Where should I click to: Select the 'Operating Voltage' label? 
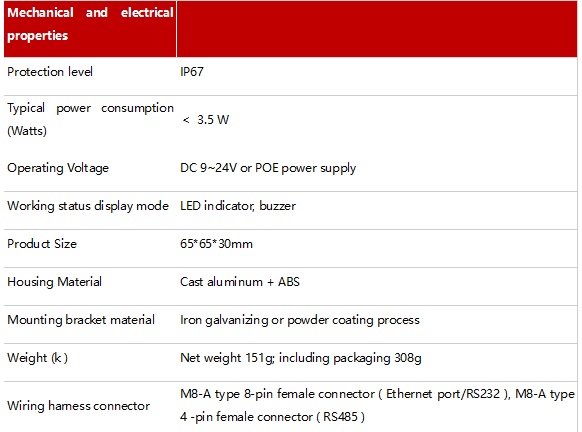[58, 168]
